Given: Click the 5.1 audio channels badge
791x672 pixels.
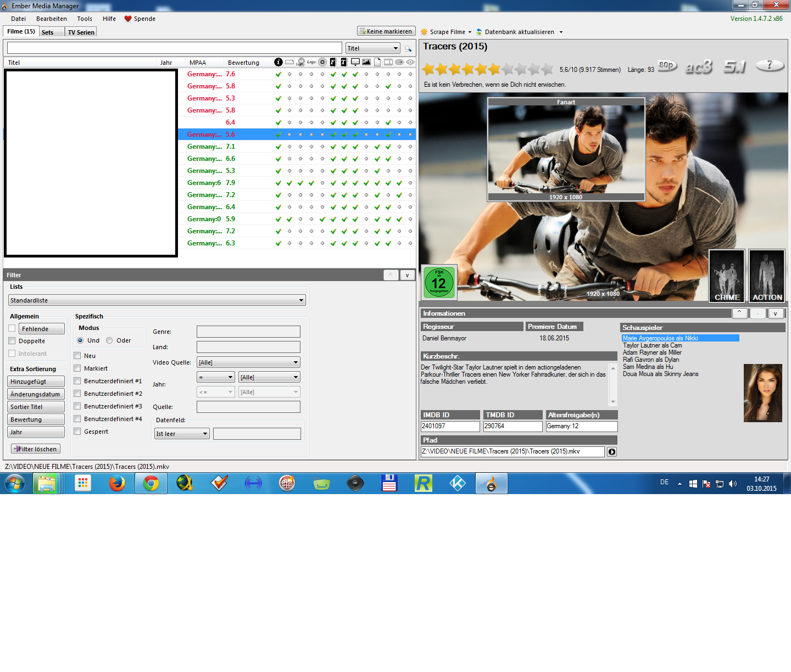Looking at the screenshot, I should (x=735, y=66).
